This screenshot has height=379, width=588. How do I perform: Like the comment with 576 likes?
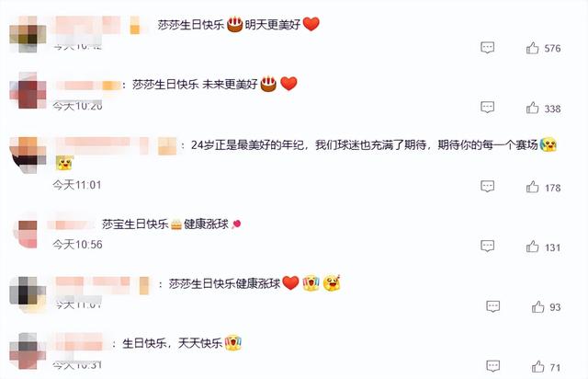[x=532, y=48]
